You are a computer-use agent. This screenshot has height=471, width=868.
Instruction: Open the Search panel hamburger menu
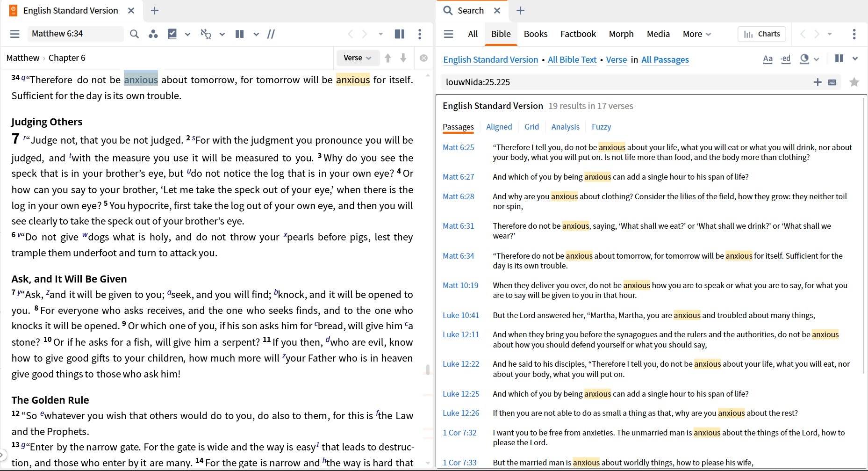coord(448,34)
